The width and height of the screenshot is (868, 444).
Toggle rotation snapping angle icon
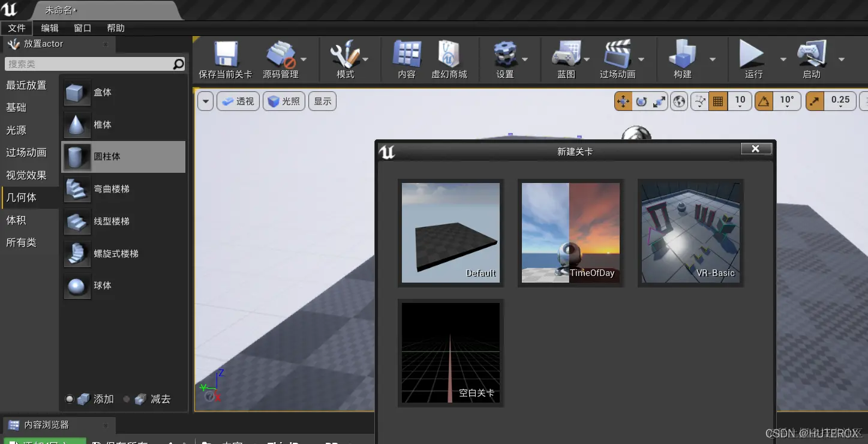(764, 101)
